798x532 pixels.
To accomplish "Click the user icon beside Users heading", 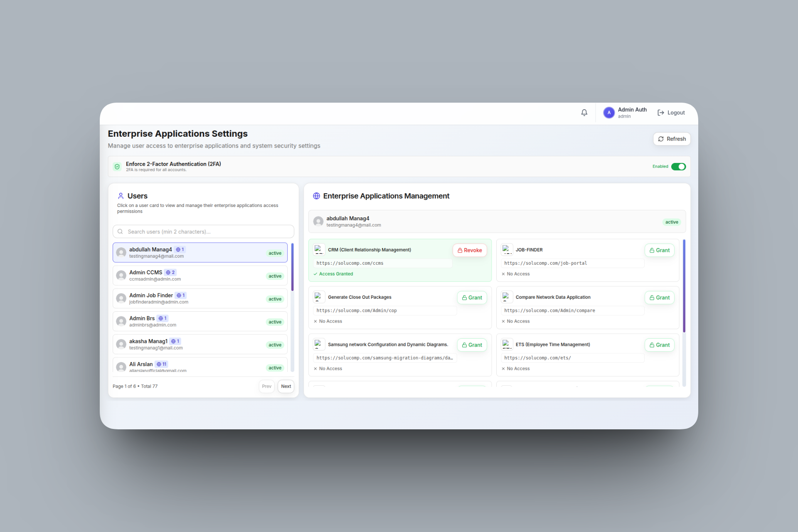I will coord(121,196).
